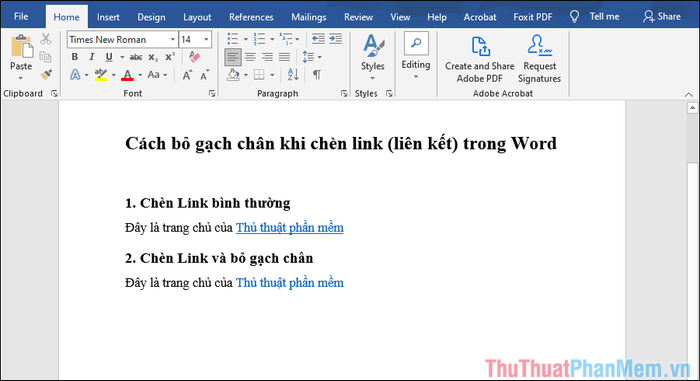Viewport: 700px width, 381px height.
Task: Decrease font size with shrink A
Action: 205,75
